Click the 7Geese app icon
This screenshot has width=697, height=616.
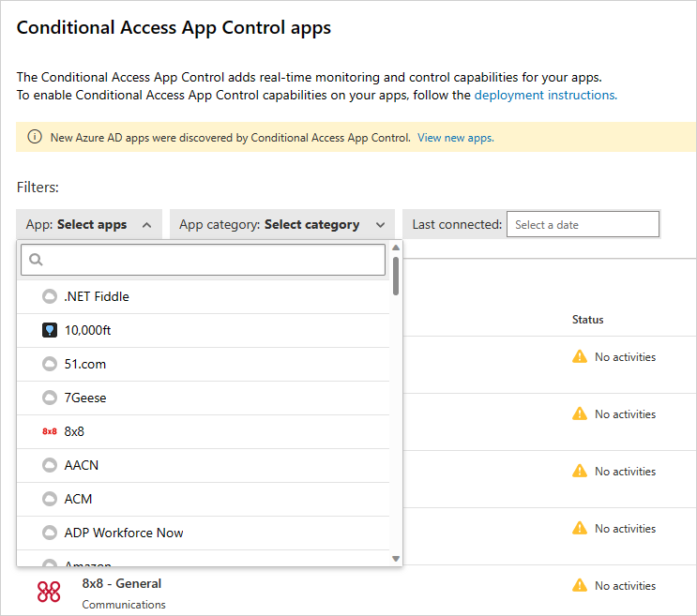click(x=50, y=398)
